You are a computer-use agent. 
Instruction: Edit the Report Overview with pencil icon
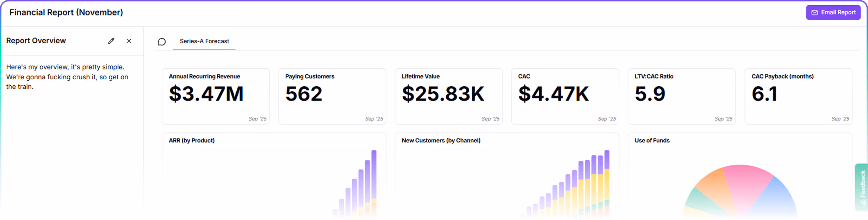(x=111, y=41)
